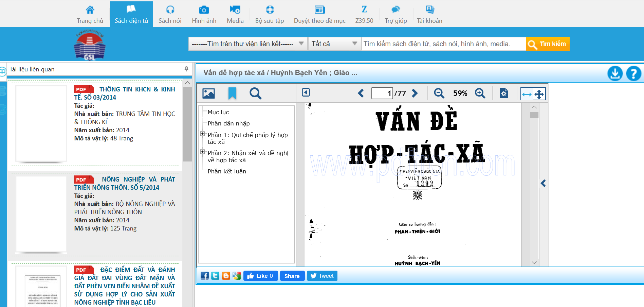Open the in-document search magnifier
Viewport: 644px width, 307px height.
click(256, 93)
